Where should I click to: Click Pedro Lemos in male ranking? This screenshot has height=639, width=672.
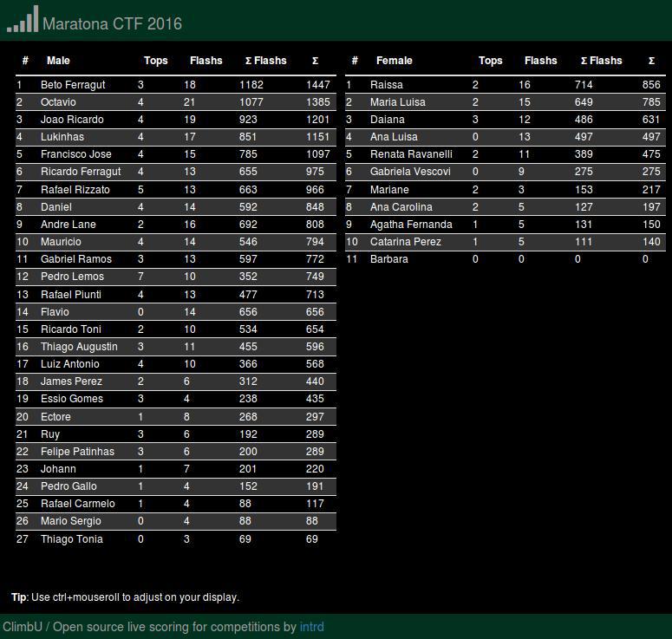point(72,277)
